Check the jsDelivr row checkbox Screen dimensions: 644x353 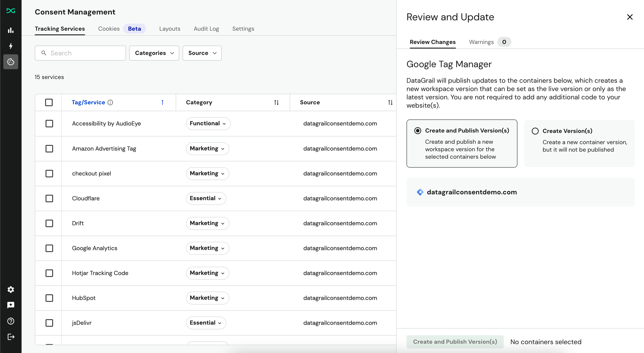tap(49, 323)
